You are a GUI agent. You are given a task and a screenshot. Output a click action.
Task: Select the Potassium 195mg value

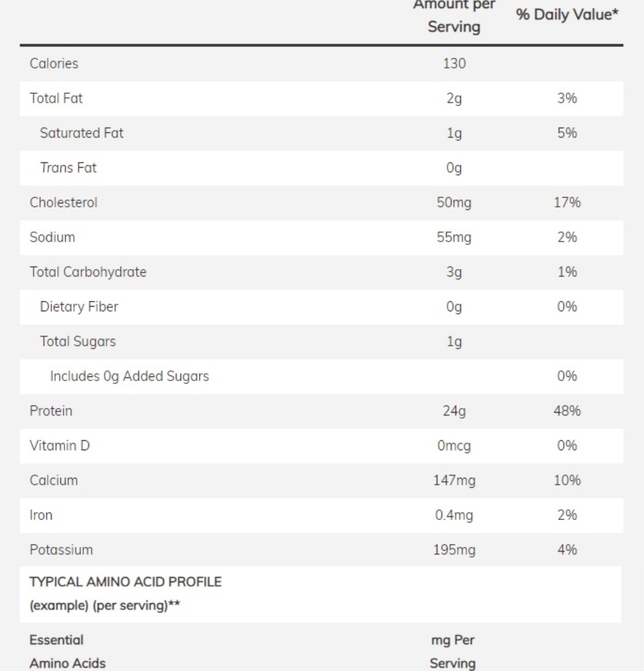click(454, 550)
